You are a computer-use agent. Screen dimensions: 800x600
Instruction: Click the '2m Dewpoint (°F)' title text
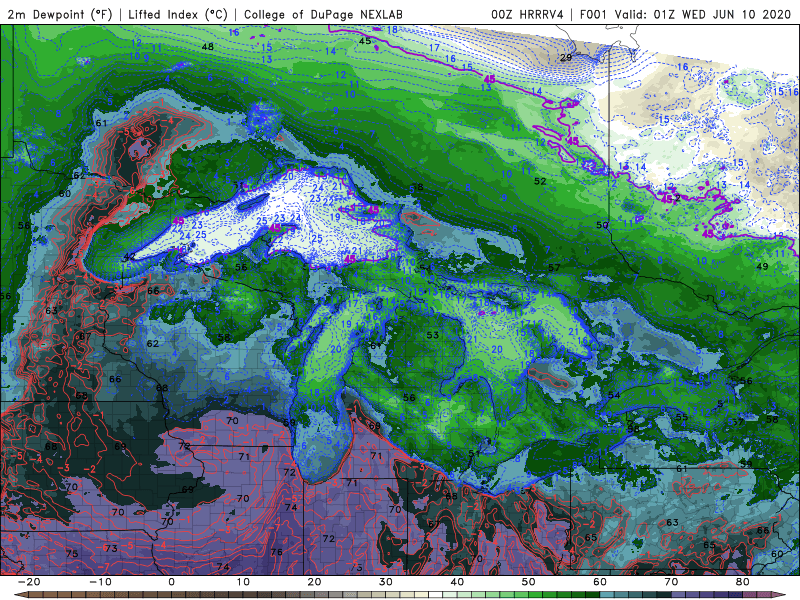click(60, 15)
